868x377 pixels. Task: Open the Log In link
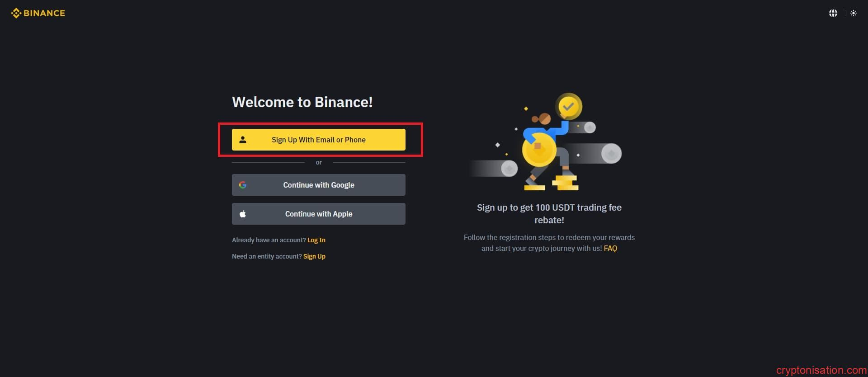pos(316,240)
